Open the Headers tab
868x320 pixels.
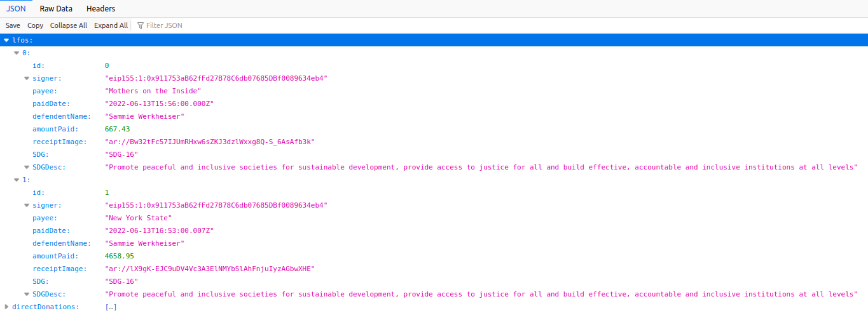[100, 9]
